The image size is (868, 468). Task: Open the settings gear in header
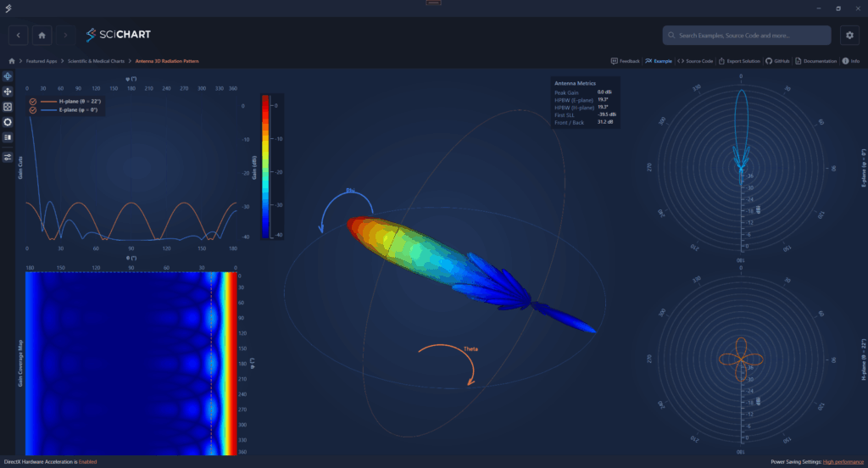pos(849,35)
